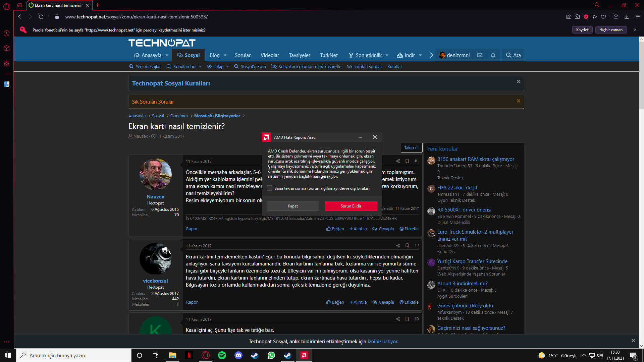Expand the Anasayfa menu dropdown arrow

(x=167, y=55)
